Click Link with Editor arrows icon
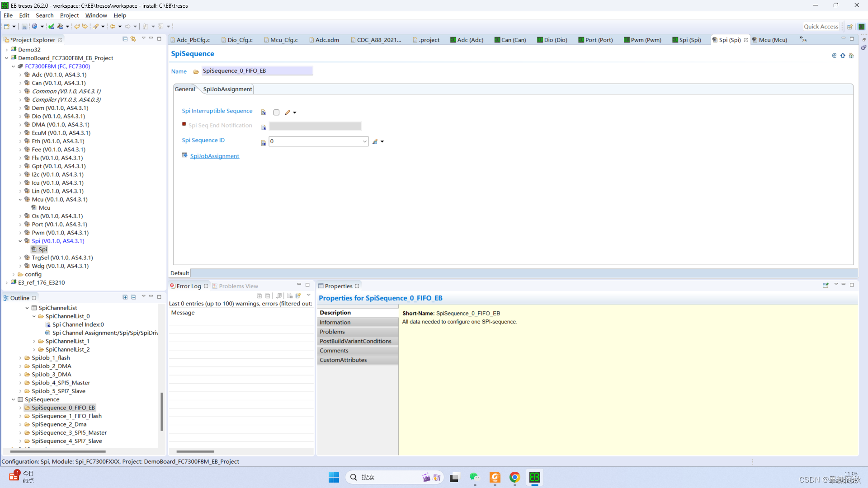868x488 pixels. click(x=133, y=39)
